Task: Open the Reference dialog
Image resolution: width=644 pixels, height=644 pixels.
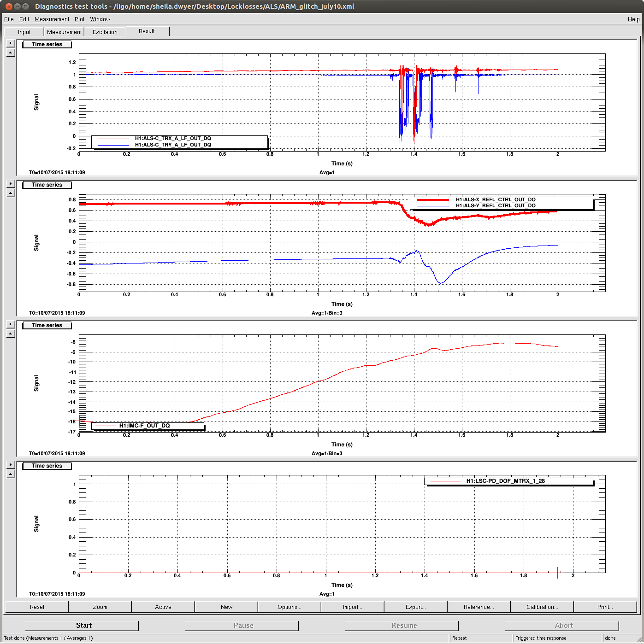Action: pyautogui.click(x=479, y=607)
